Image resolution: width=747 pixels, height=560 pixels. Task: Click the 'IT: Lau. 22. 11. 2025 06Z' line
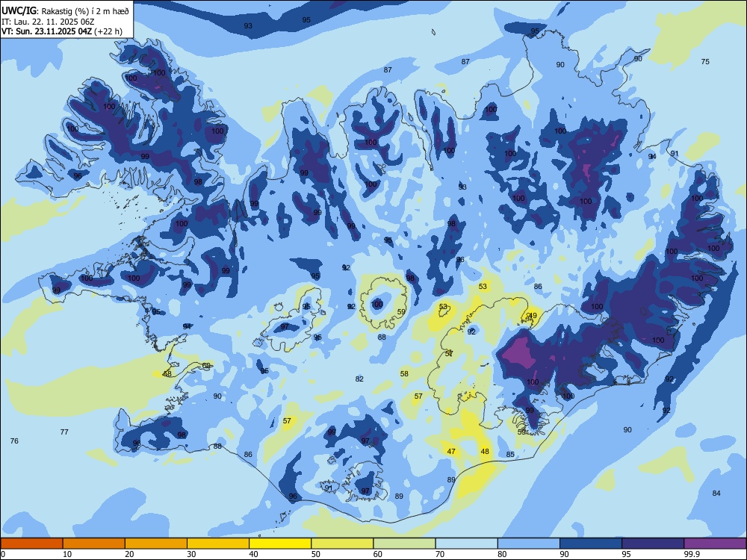click(48, 22)
